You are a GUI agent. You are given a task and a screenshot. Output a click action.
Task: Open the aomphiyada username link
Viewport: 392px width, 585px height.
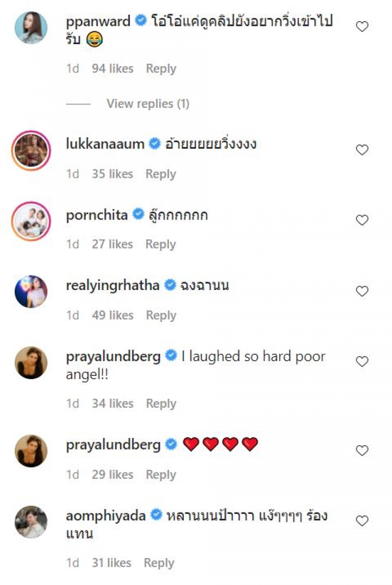(x=106, y=515)
